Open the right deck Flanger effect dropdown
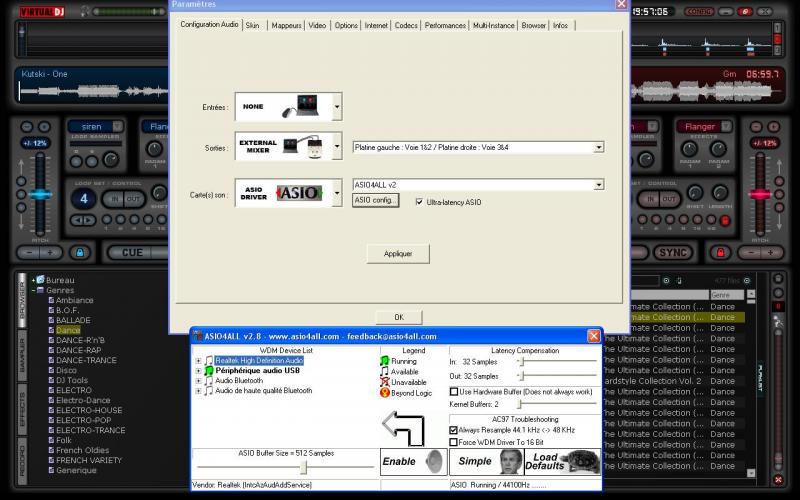This screenshot has height=500, width=800. [x=726, y=126]
